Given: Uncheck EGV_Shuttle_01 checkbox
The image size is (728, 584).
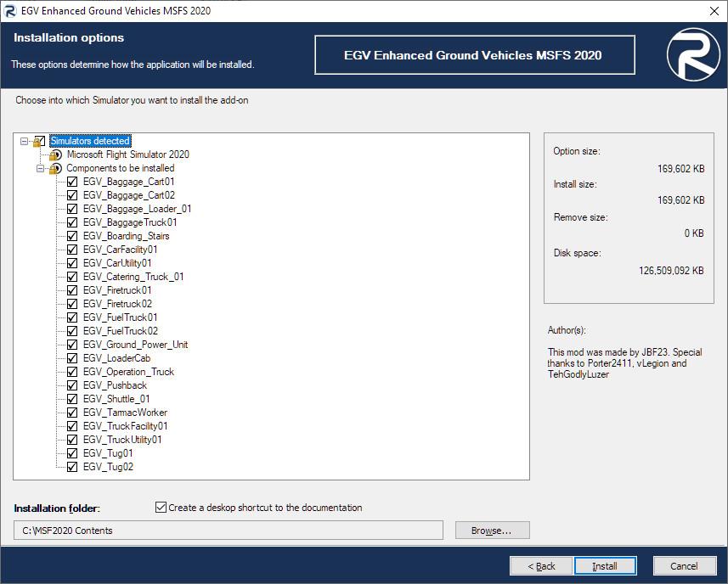Looking at the screenshot, I should coord(72,399).
